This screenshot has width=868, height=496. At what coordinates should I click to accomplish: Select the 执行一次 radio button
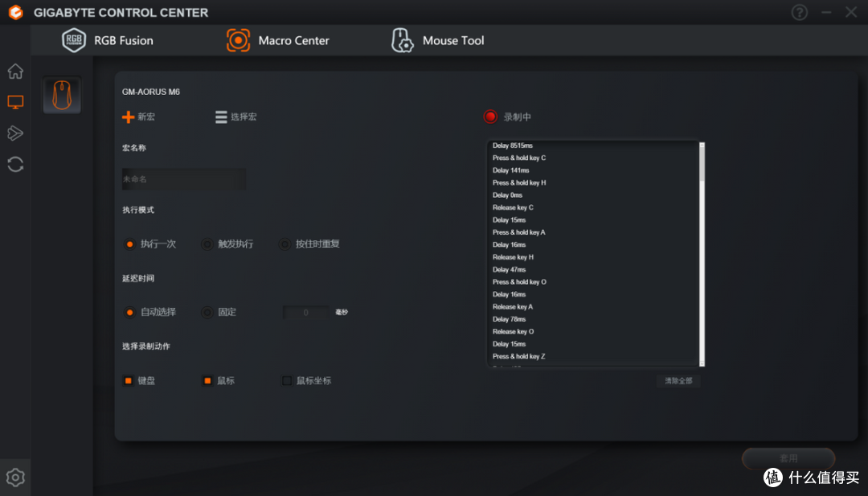[129, 244]
